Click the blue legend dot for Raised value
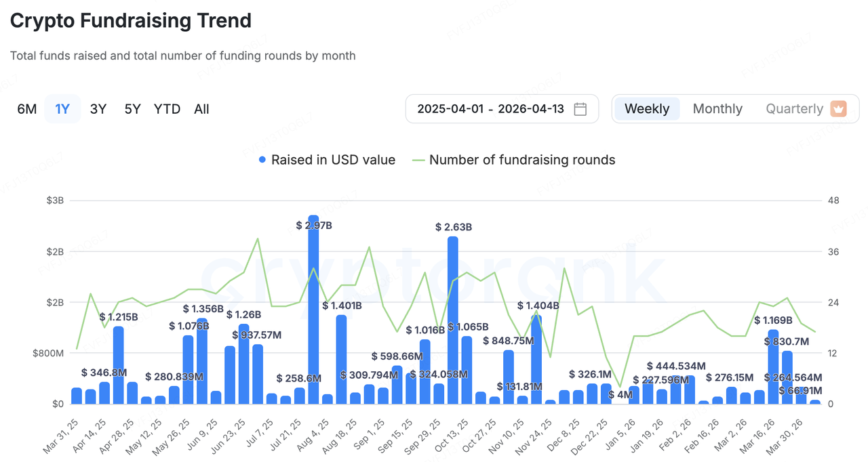Screen dimensions: 868x462 262,160
